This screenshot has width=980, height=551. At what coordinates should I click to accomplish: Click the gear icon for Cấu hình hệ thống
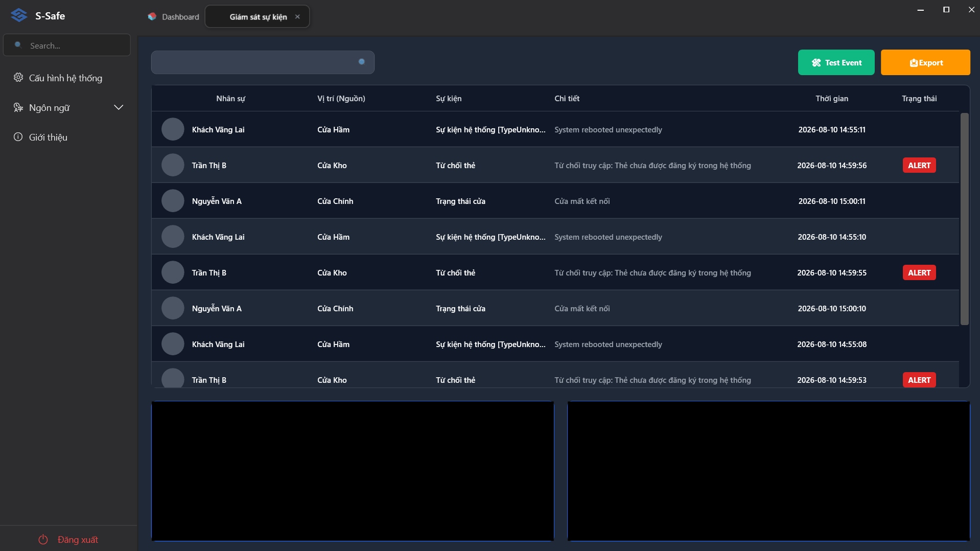(x=18, y=77)
